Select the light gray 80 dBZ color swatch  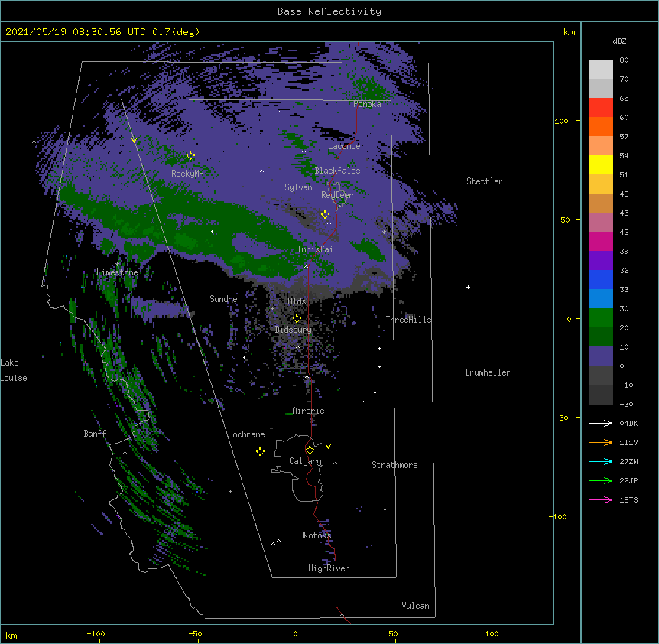[601, 69]
